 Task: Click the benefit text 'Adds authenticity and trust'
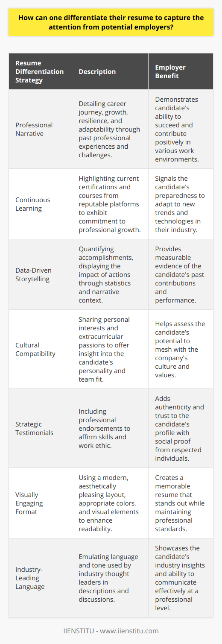tap(177, 428)
